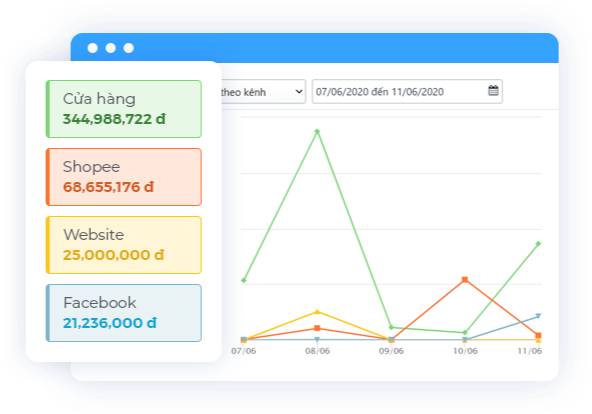
Task: Click the orange Shopee point at 08/06
Action: tap(317, 328)
